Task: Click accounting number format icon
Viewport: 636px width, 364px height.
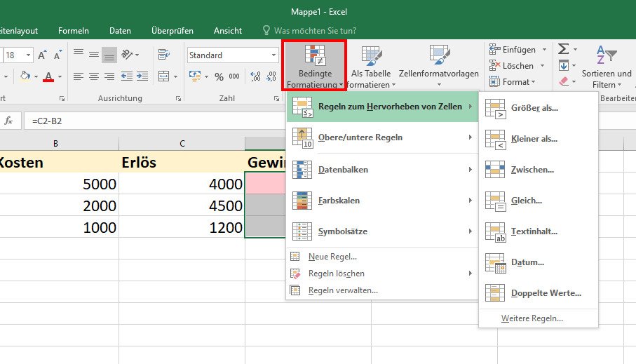Action: (x=195, y=76)
